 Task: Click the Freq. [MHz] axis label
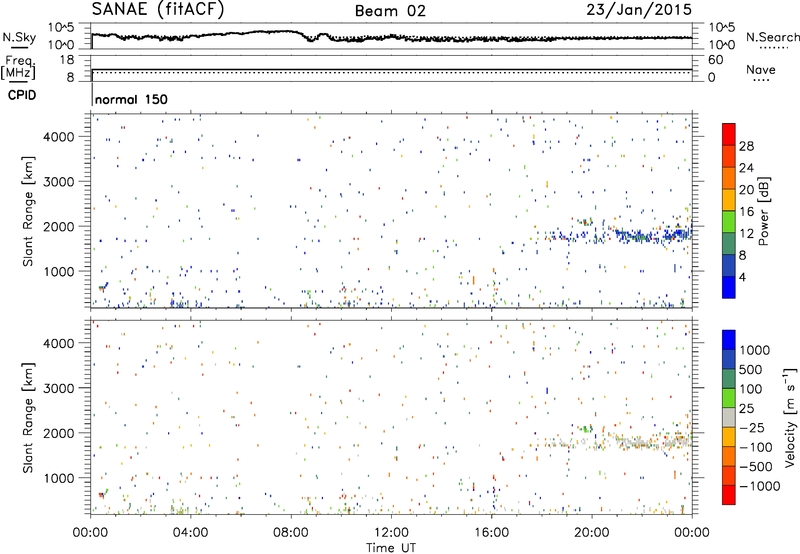[18, 68]
